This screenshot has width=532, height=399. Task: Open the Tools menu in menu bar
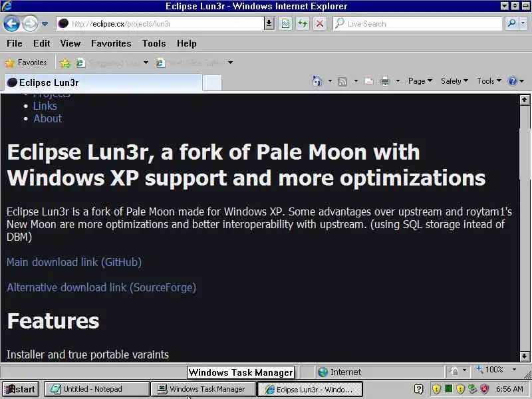click(154, 43)
